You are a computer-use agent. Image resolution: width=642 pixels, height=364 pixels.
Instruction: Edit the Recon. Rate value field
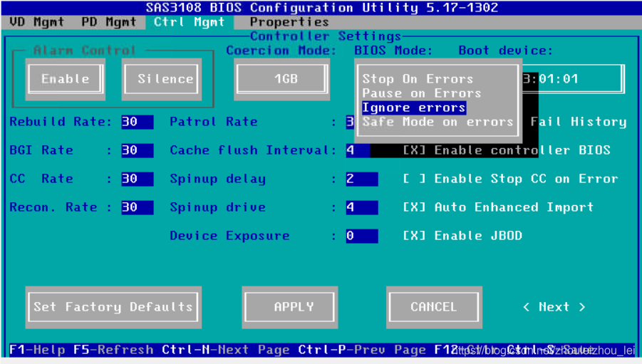137,207
